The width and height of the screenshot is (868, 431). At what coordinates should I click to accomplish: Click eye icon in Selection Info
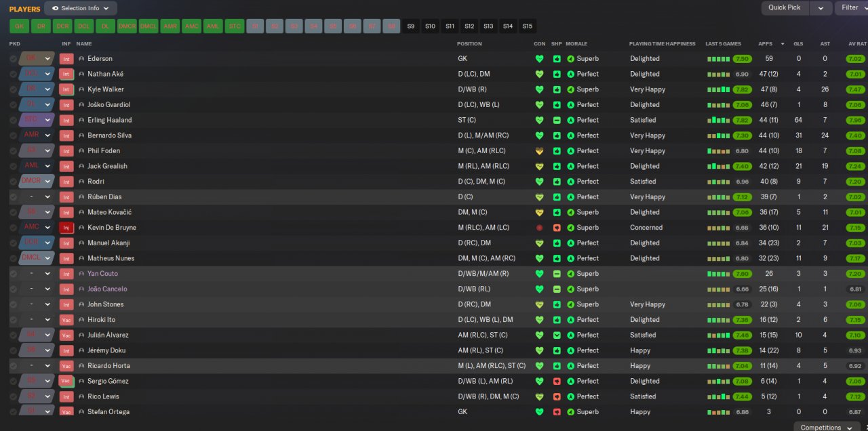[x=56, y=8]
